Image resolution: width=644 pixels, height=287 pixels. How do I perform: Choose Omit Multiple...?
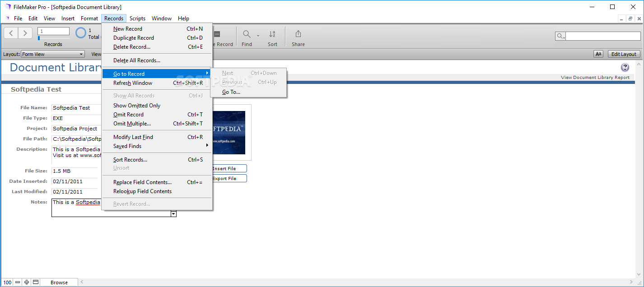click(x=157, y=124)
